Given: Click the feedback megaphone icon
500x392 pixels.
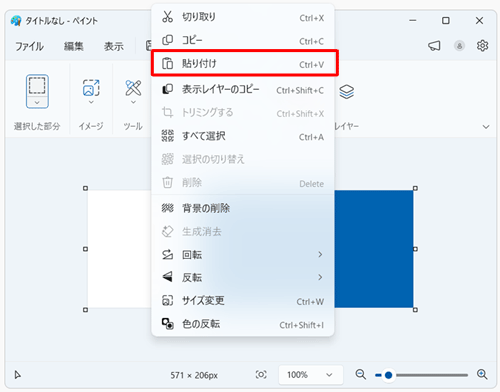Looking at the screenshot, I should coord(434,46).
